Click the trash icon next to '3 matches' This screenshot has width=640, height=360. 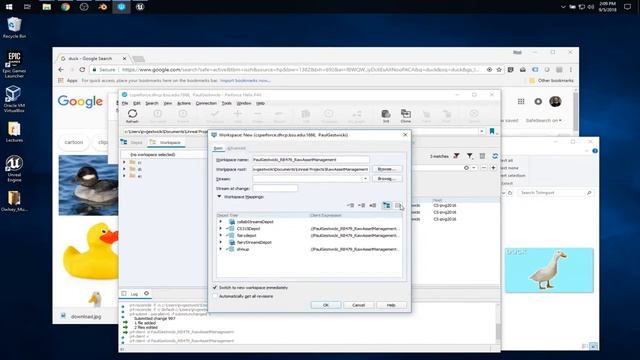(x=482, y=156)
